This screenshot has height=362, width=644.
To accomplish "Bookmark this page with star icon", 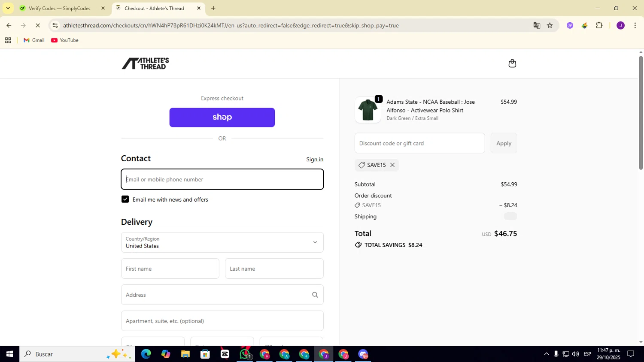I will (550, 26).
